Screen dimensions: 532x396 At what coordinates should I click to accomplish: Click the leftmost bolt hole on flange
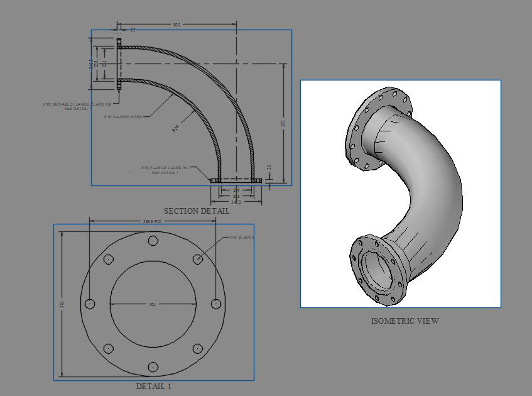90,304
